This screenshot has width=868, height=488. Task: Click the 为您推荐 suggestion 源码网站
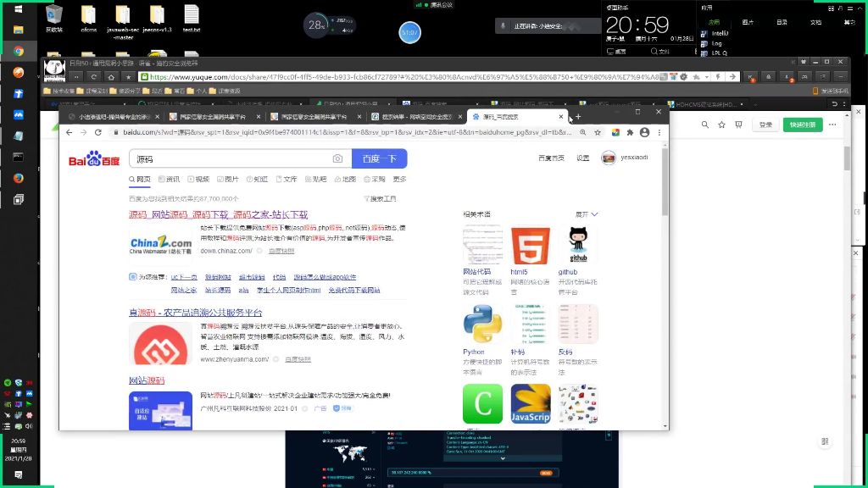[x=218, y=277]
